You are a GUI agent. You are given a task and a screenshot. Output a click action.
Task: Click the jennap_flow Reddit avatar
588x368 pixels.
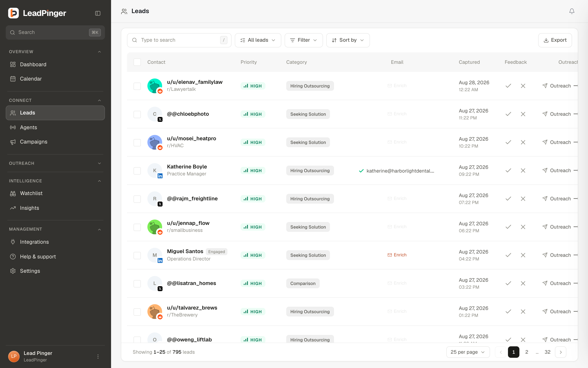(x=155, y=227)
